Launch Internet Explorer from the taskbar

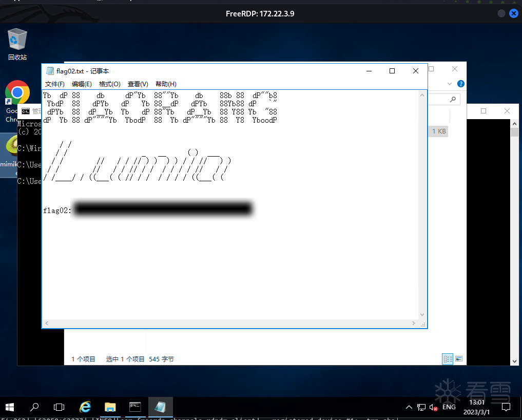[85, 407]
